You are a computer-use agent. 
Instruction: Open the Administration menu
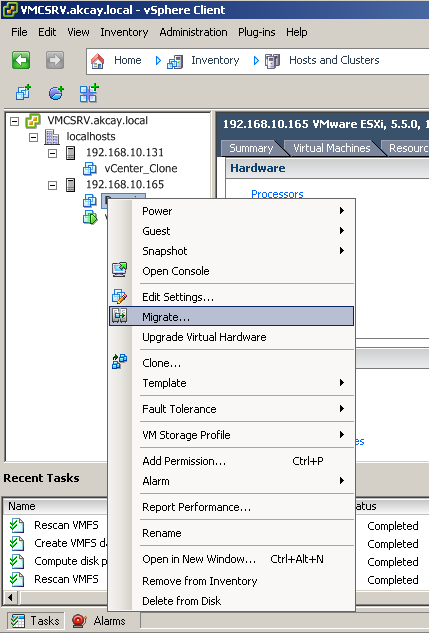(x=193, y=32)
